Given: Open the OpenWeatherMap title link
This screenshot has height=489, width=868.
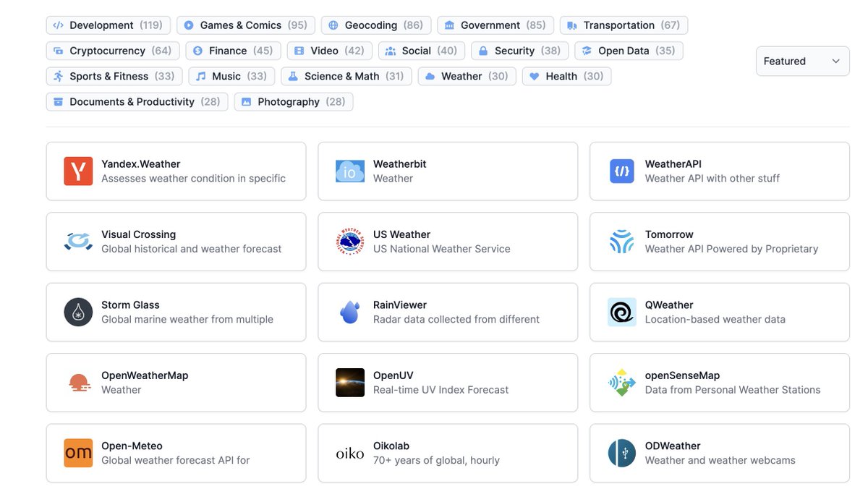Looking at the screenshot, I should point(145,375).
